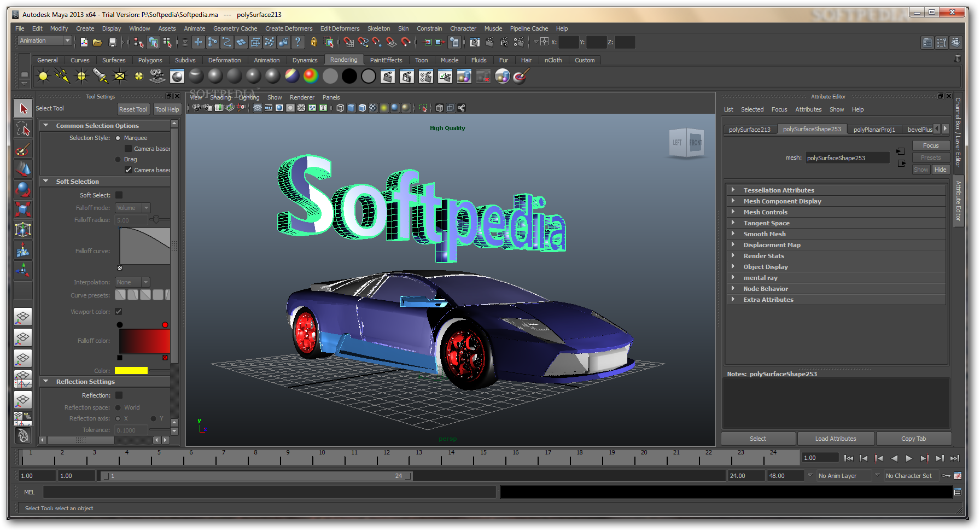The height and width of the screenshot is (531, 980).
Task: Select the arrow Select Tool in toolbox
Action: click(x=23, y=108)
